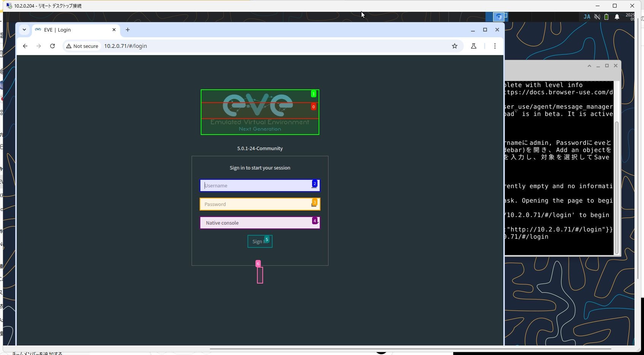644x355 pixels.
Task: Bookmark this page with star icon
Action: coord(455,46)
